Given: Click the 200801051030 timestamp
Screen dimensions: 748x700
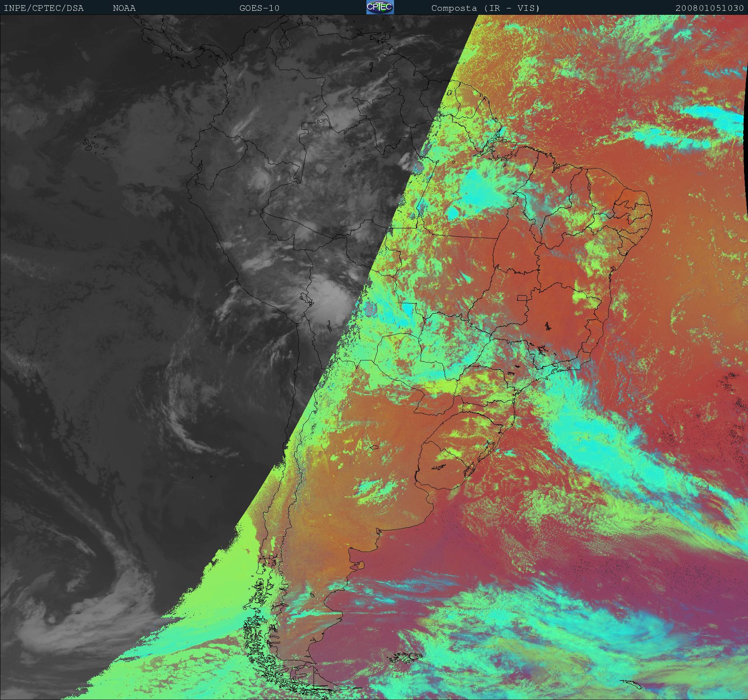Looking at the screenshot, I should pyautogui.click(x=709, y=8).
